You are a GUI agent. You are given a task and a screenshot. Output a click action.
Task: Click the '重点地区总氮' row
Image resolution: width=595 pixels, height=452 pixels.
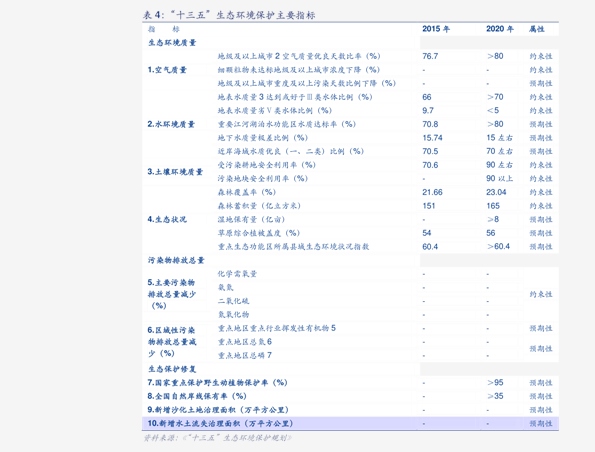click(x=244, y=342)
